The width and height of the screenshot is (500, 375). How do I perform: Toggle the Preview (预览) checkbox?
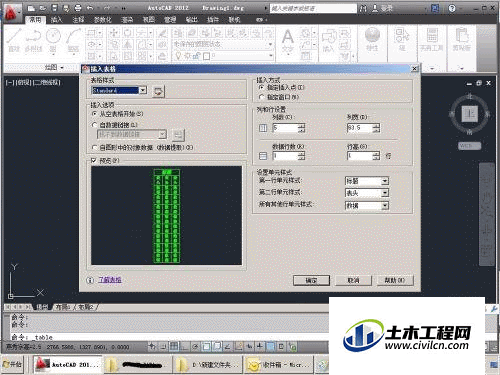94,161
